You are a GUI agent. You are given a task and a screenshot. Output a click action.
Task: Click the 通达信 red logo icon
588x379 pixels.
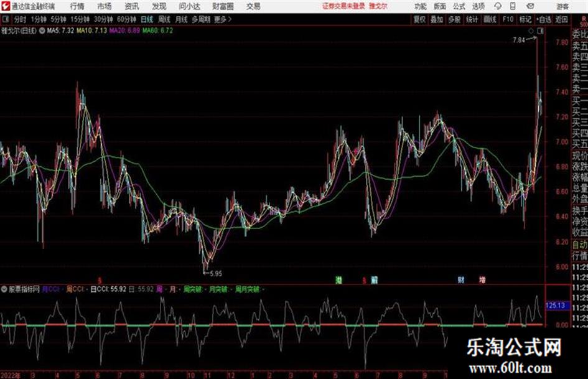5,6
